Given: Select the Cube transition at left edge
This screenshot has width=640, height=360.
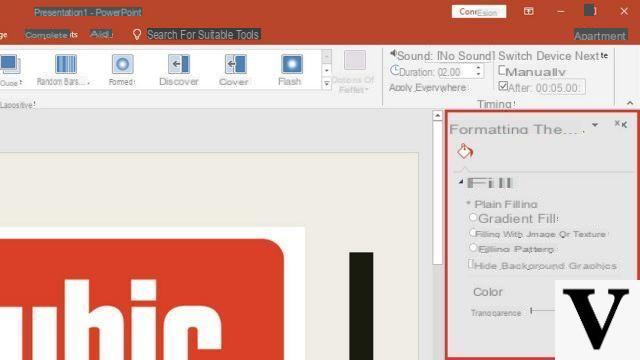Looking at the screenshot, I should (10, 70).
